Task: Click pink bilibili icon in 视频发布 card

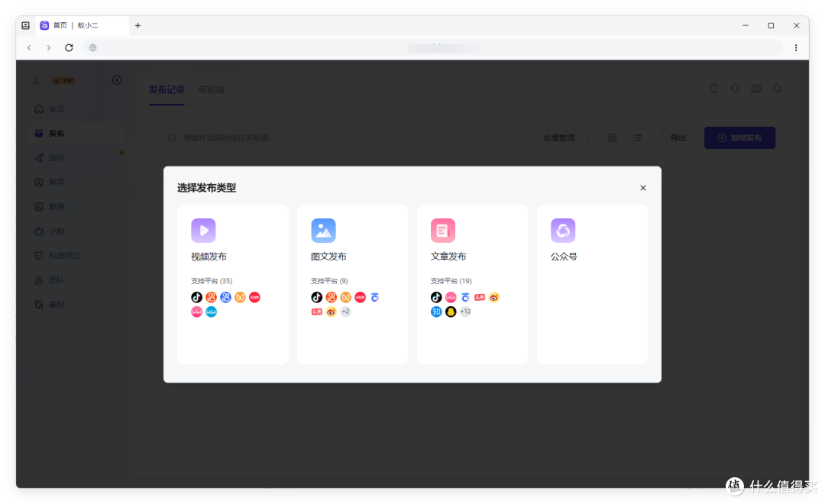Action: click(x=197, y=312)
